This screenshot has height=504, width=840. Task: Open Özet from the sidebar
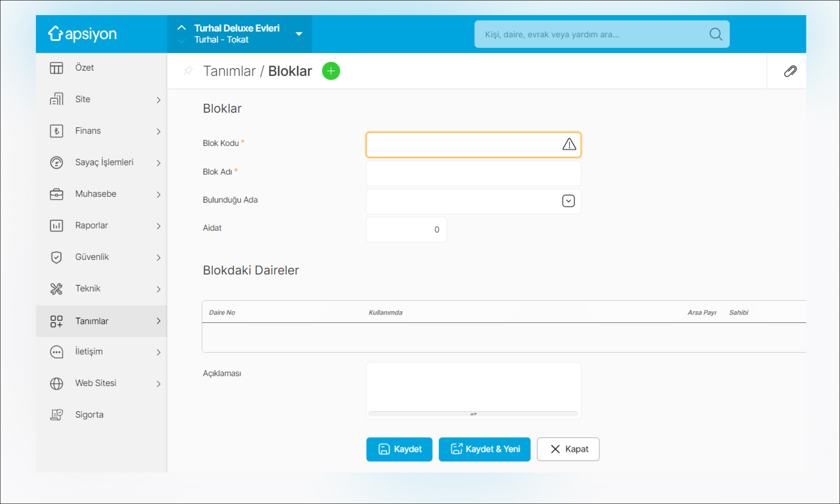point(84,68)
